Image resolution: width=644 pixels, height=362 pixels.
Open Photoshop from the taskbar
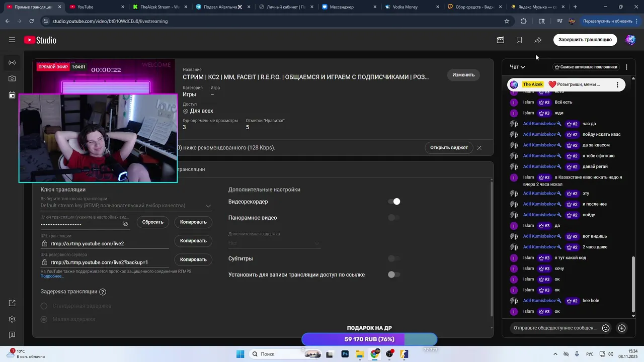pyautogui.click(x=345, y=354)
